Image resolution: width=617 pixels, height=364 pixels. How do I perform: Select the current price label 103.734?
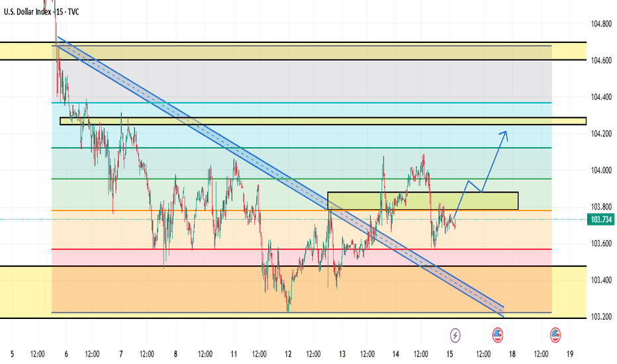tap(601, 219)
